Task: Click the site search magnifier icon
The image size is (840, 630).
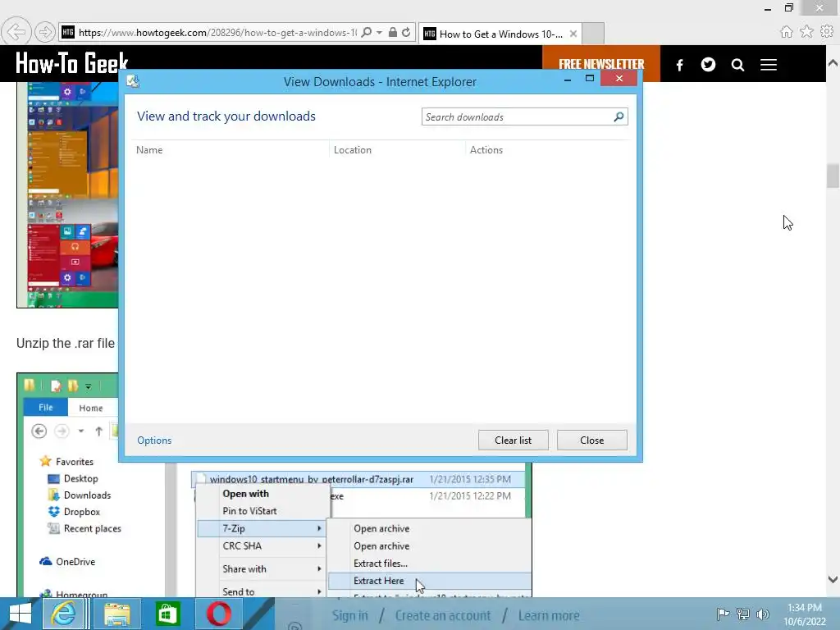Action: point(737,65)
